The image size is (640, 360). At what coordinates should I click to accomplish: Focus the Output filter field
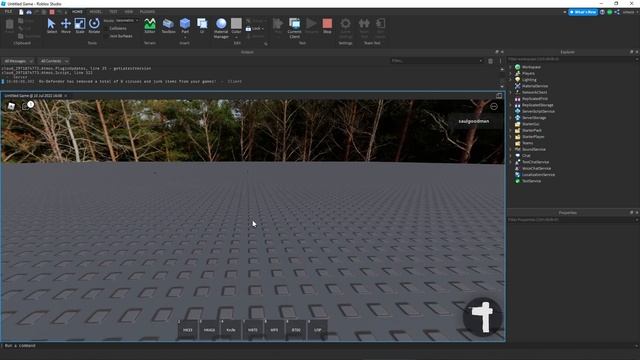pos(436,61)
